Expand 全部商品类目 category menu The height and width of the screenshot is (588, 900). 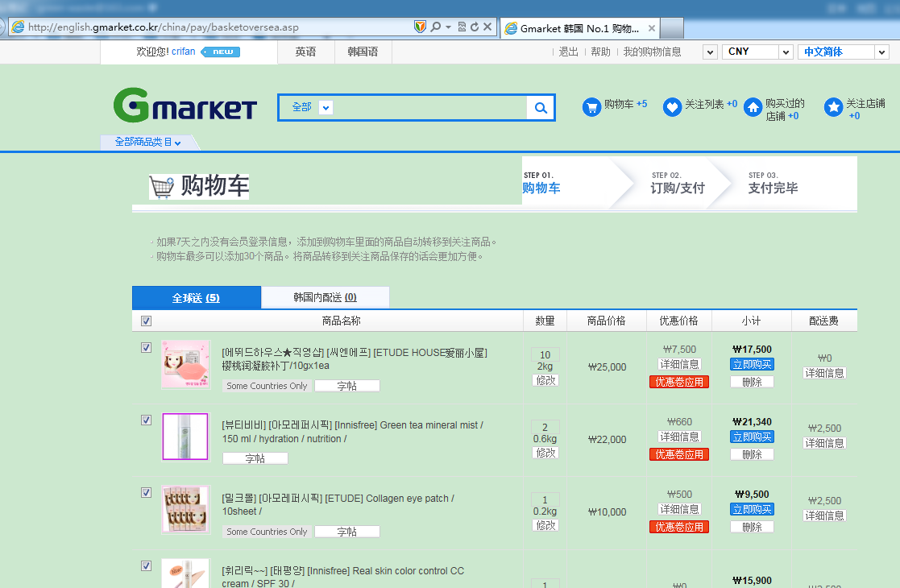(148, 142)
